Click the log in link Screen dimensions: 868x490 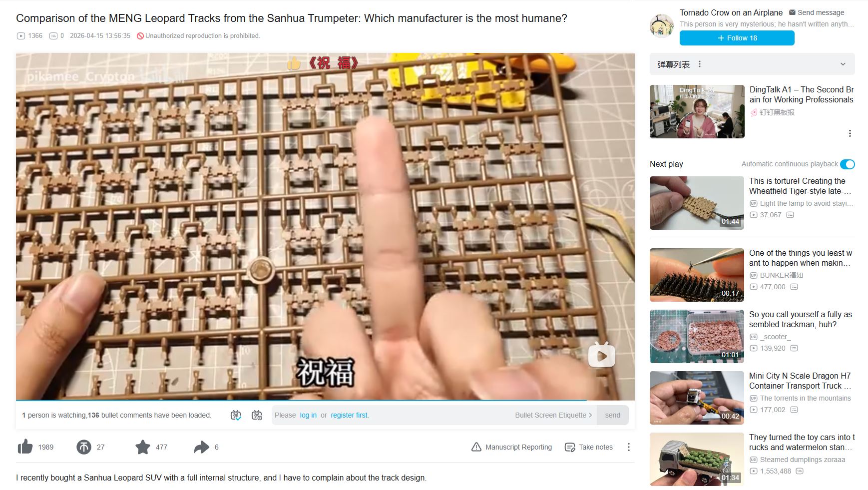tap(308, 415)
